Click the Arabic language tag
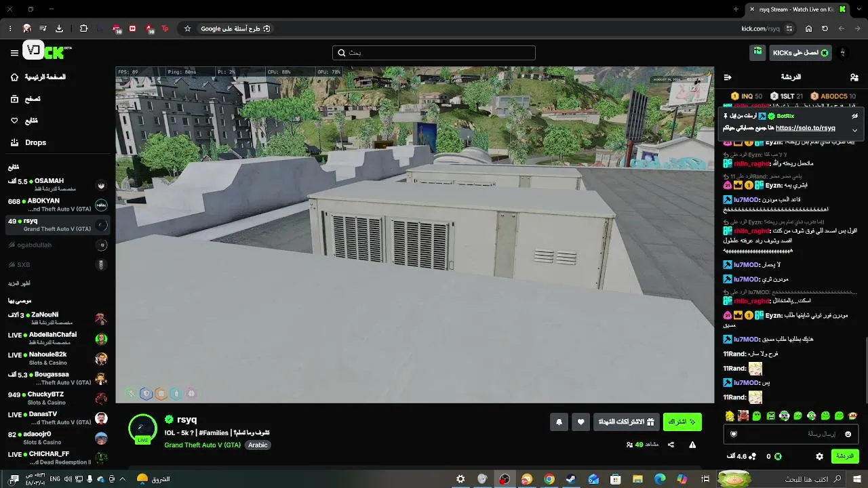This screenshot has height=488, width=868. coord(258,445)
